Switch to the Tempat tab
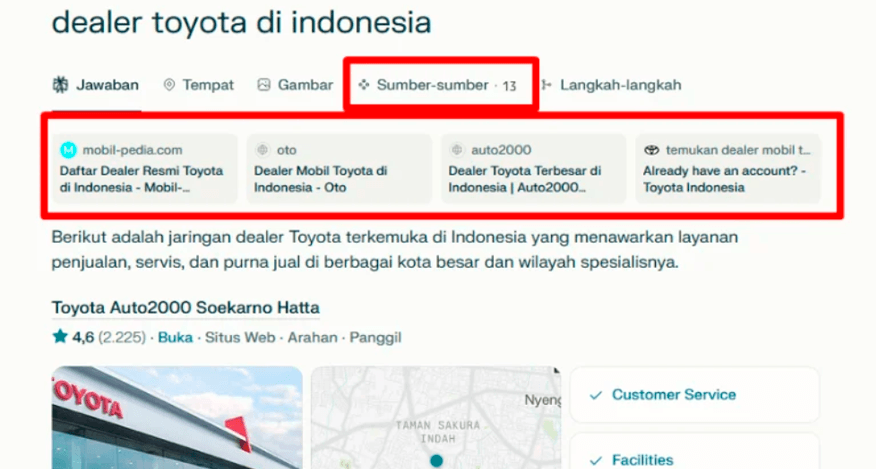Viewport: 876px width, 469px height. point(198,85)
